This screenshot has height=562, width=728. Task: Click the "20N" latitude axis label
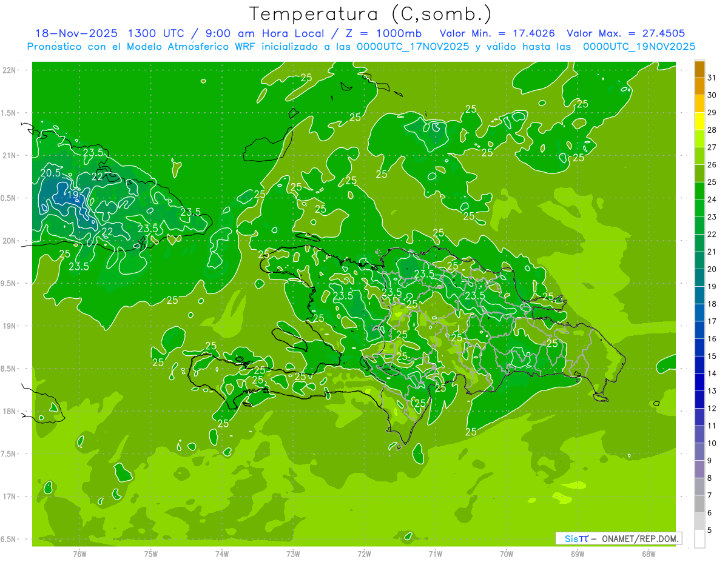pyautogui.click(x=9, y=241)
